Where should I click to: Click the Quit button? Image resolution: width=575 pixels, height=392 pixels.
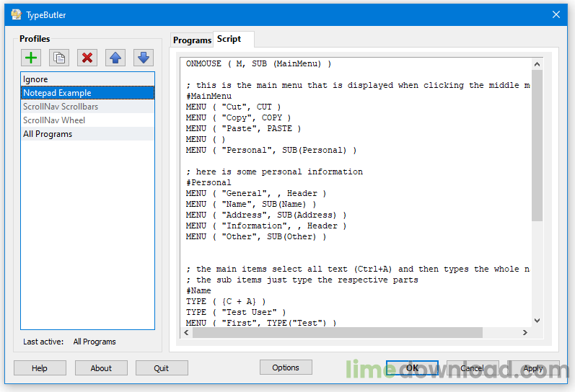pos(162,368)
